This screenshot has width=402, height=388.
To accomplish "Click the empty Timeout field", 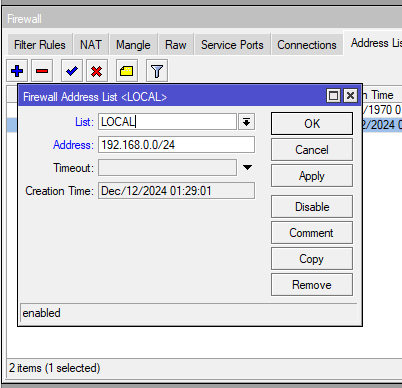I will pyautogui.click(x=167, y=167).
